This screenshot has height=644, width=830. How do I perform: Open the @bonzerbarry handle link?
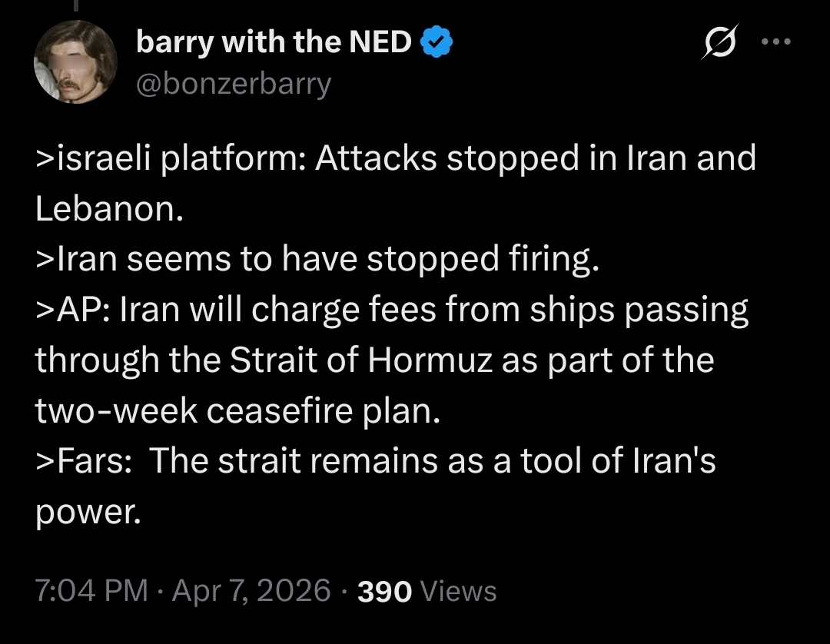coord(234,83)
